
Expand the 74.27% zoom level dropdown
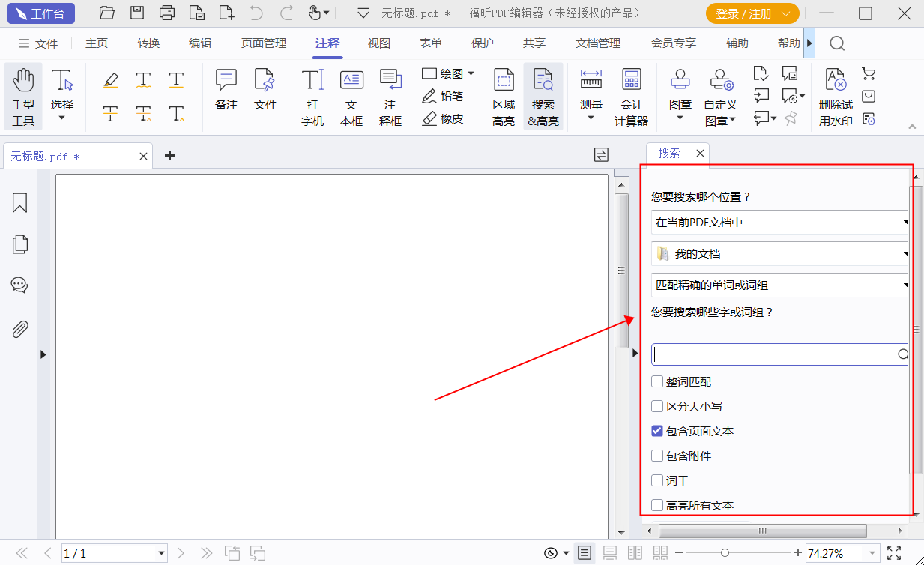(872, 554)
